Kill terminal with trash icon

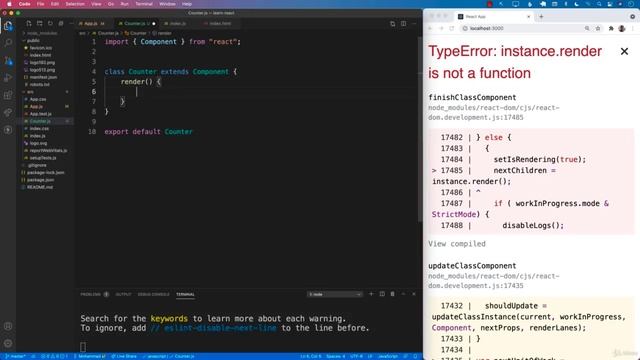click(x=393, y=294)
